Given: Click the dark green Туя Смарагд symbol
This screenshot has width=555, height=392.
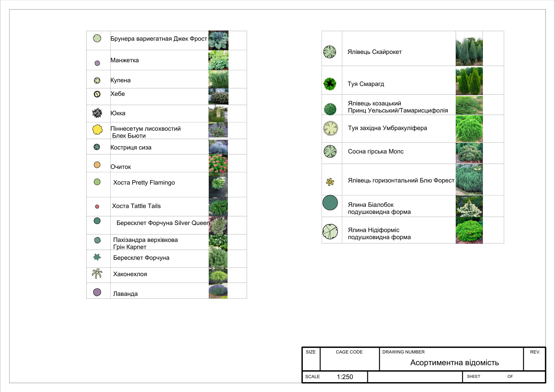Looking at the screenshot, I should point(330,84).
